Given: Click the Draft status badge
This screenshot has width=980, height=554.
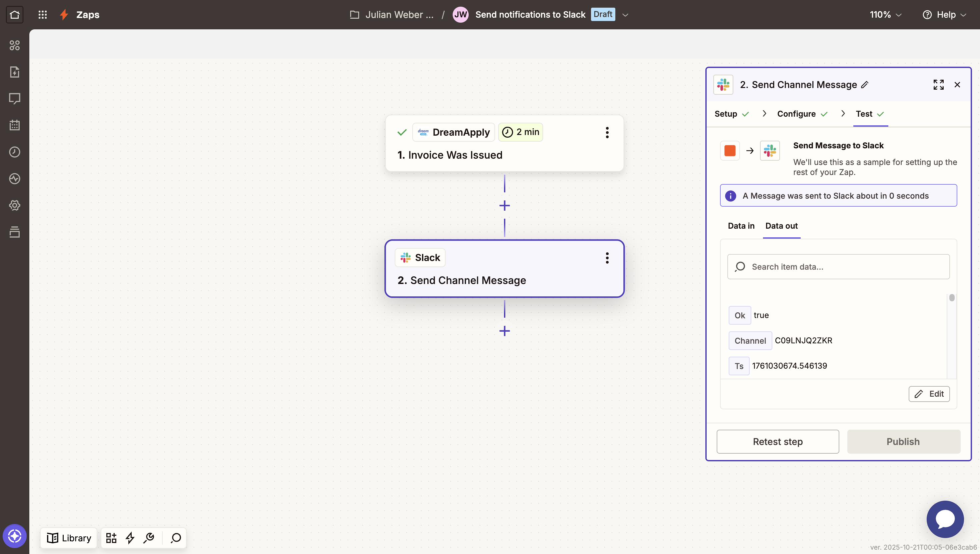Looking at the screenshot, I should pos(603,14).
